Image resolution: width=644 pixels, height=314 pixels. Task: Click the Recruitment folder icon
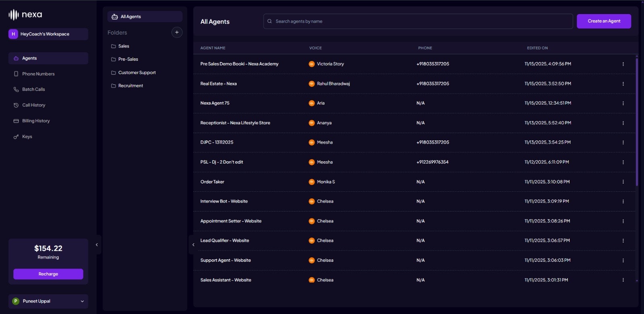coord(114,86)
